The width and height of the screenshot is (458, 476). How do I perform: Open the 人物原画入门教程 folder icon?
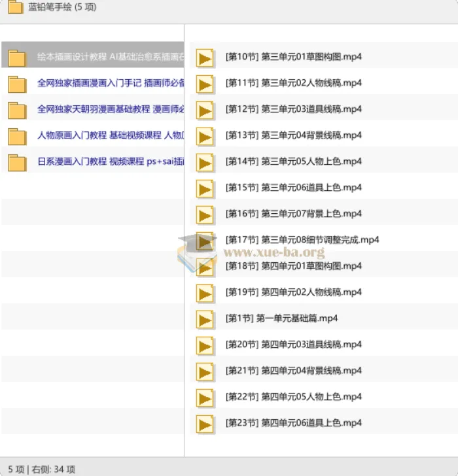click(17, 137)
